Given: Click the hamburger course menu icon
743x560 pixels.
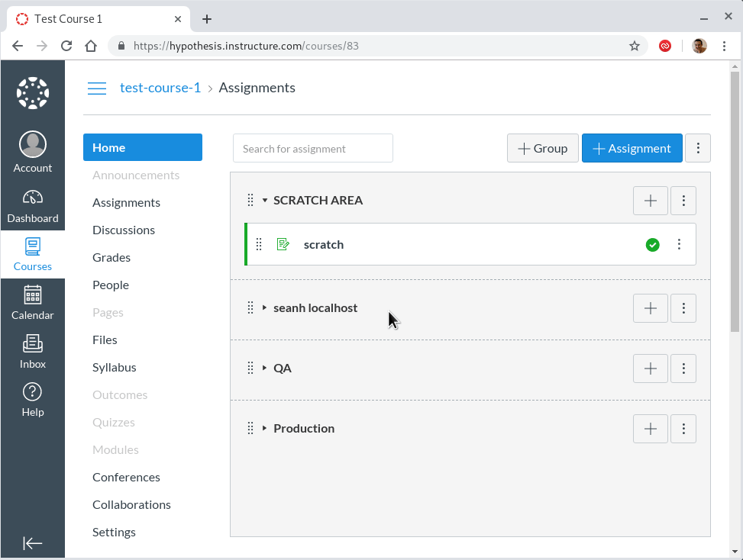Looking at the screenshot, I should coord(97,89).
